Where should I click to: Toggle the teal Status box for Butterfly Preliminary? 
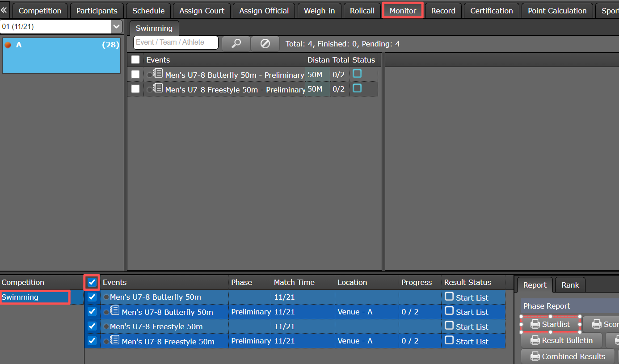click(358, 73)
